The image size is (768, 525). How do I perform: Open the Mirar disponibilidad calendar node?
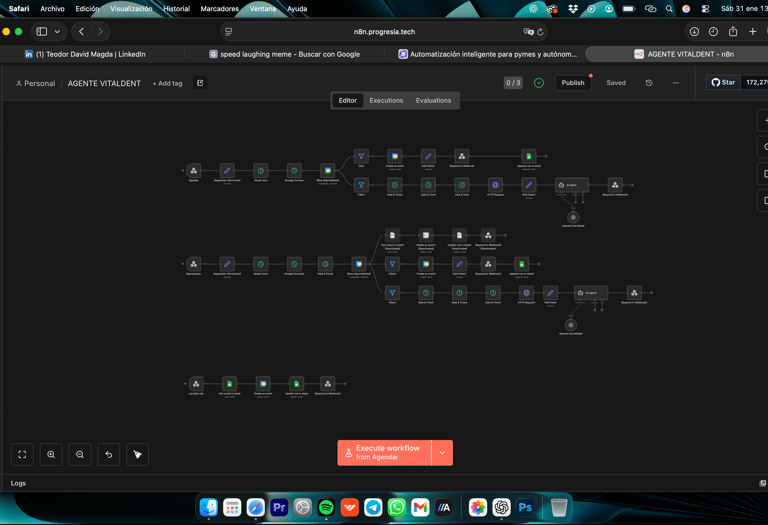coord(327,170)
